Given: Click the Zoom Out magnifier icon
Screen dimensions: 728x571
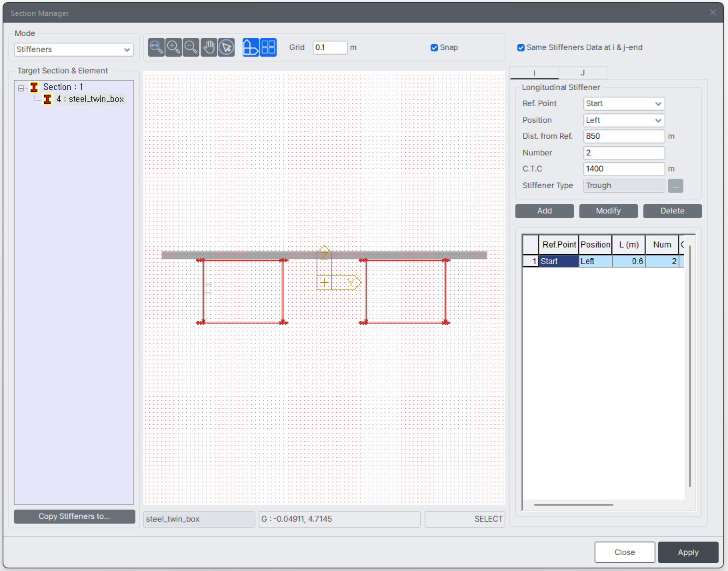Looking at the screenshot, I should [191, 47].
